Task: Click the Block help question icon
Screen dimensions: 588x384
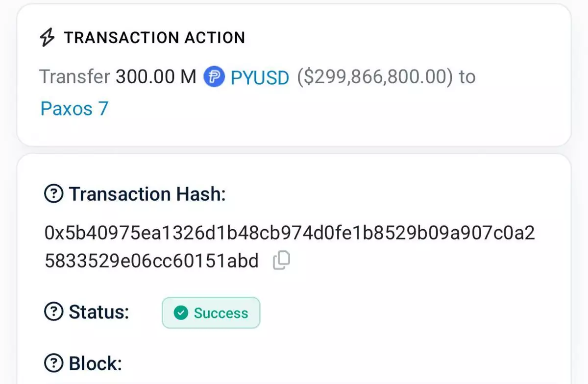Action: 53,363
